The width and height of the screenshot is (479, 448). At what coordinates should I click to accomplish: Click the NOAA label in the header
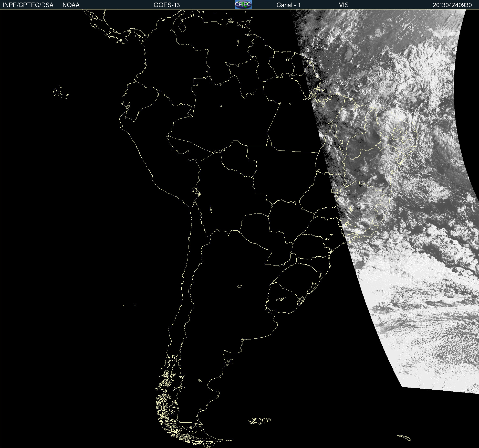(71, 5)
